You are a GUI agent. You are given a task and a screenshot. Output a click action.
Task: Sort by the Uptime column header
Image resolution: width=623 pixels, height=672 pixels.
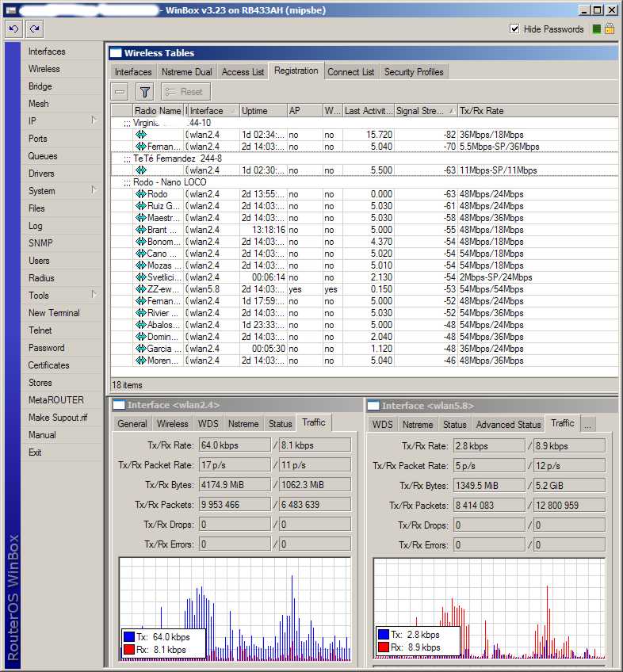point(263,111)
